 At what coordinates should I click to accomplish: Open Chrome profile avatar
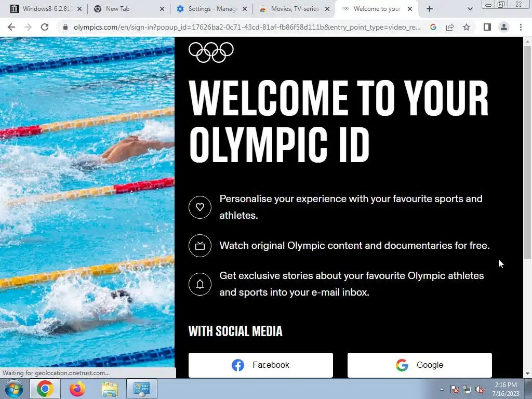tap(504, 27)
